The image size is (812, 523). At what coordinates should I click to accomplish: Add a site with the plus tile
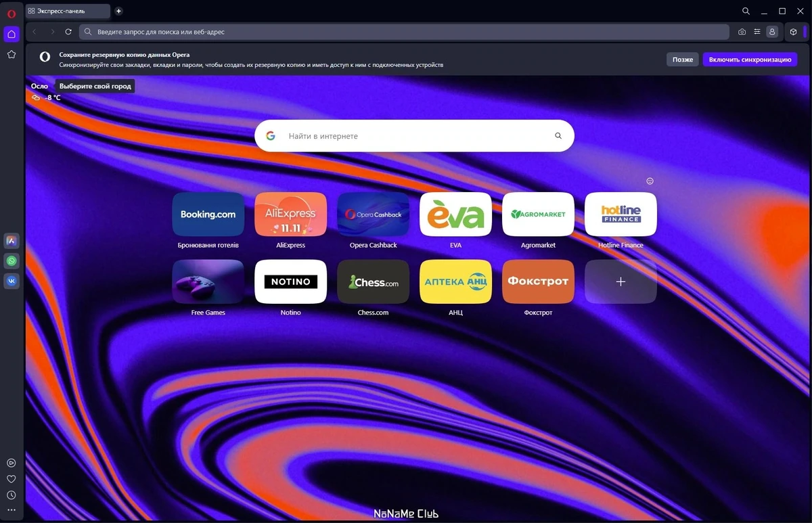[621, 281]
